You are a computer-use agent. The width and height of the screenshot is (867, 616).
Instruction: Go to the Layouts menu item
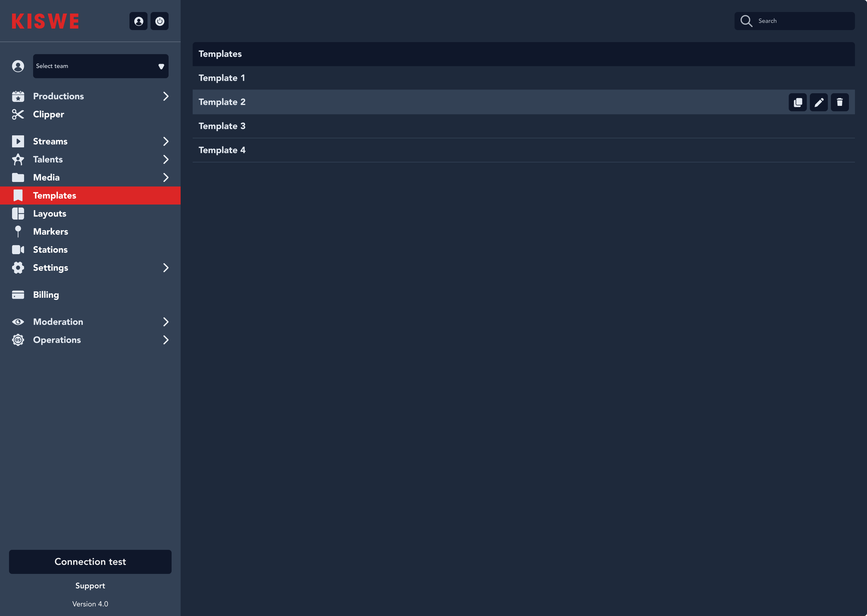click(50, 214)
